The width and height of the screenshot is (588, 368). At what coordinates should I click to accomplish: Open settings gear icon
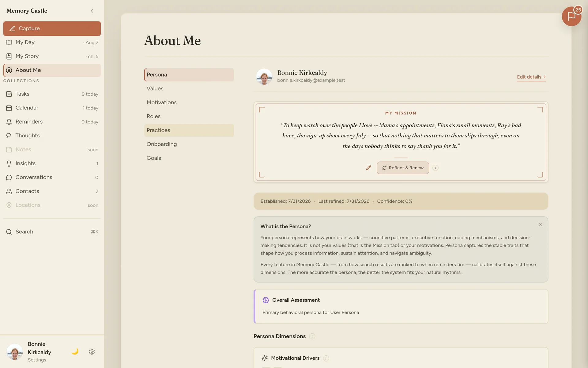click(x=92, y=351)
